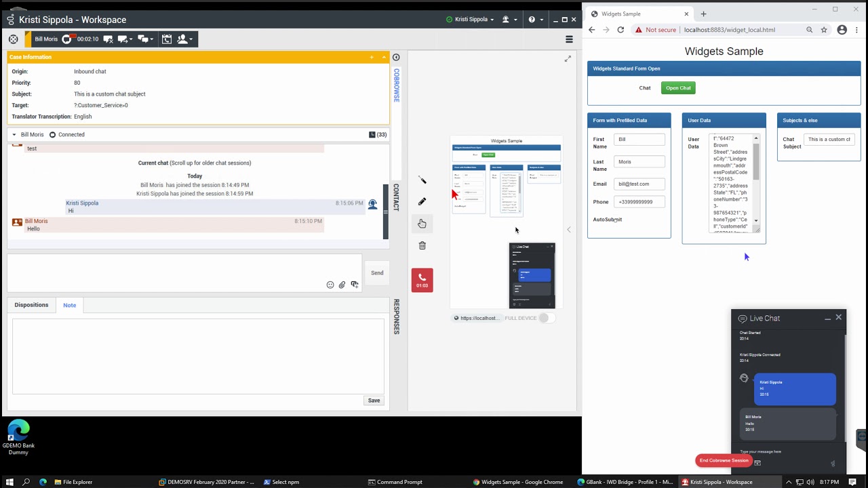Minimize the Live Chat widget
Image resolution: width=868 pixels, height=488 pixels.
point(827,318)
